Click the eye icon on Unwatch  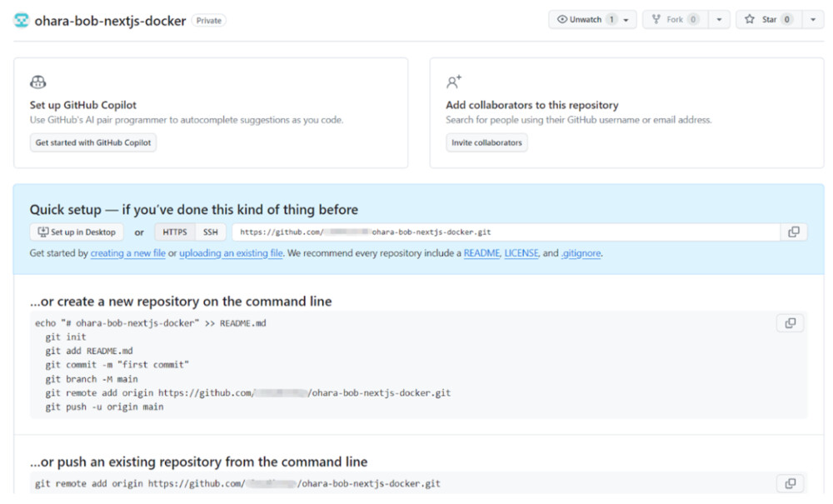click(561, 20)
